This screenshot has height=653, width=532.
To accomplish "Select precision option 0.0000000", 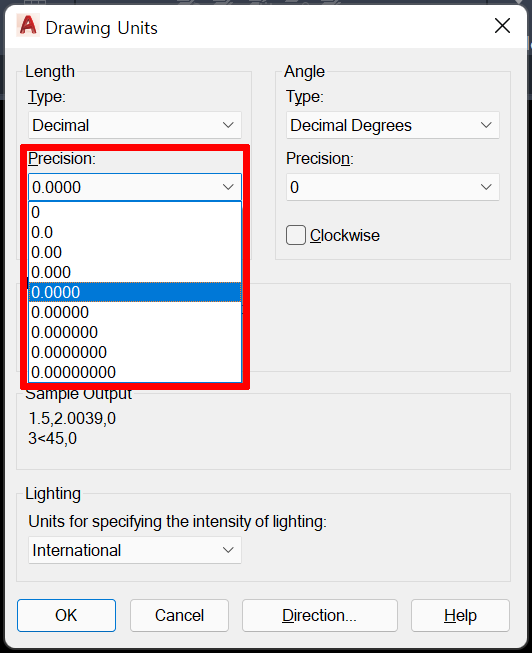I will point(135,352).
